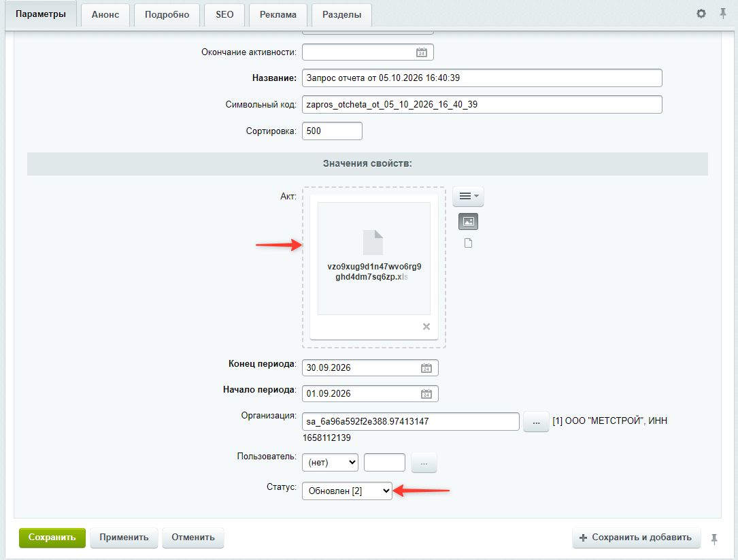Switch file view to document list mode

point(469,243)
